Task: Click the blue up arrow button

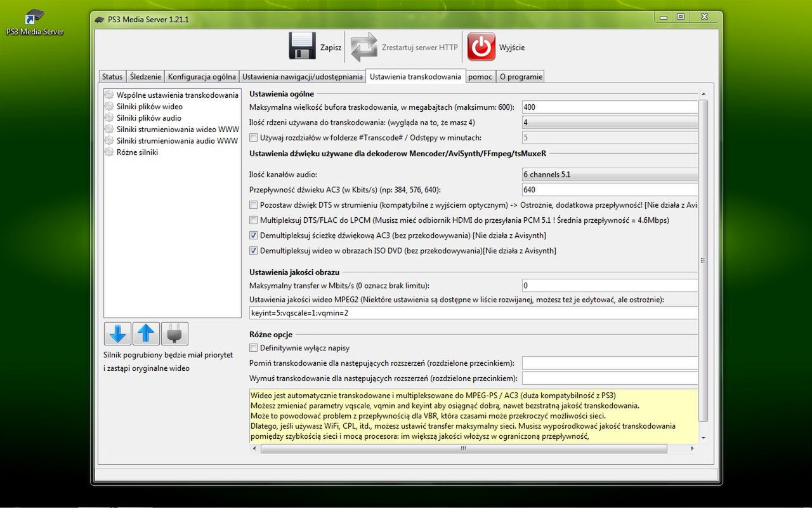Action: [146, 333]
